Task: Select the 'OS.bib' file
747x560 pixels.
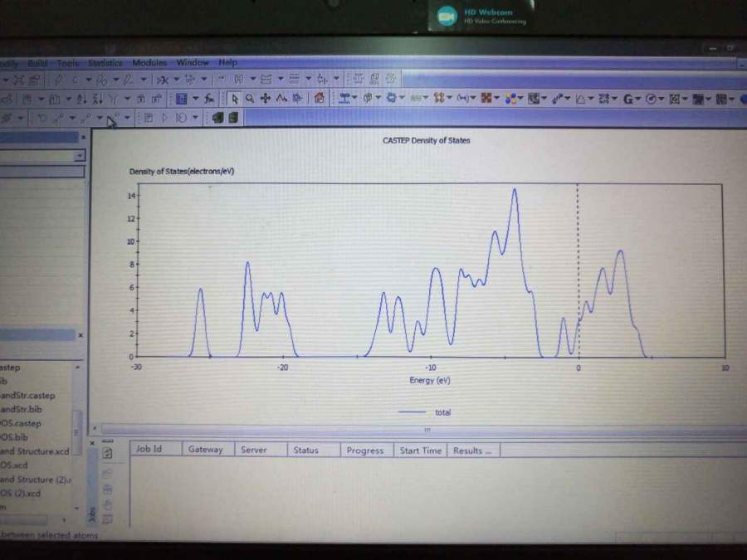Action: point(14,437)
